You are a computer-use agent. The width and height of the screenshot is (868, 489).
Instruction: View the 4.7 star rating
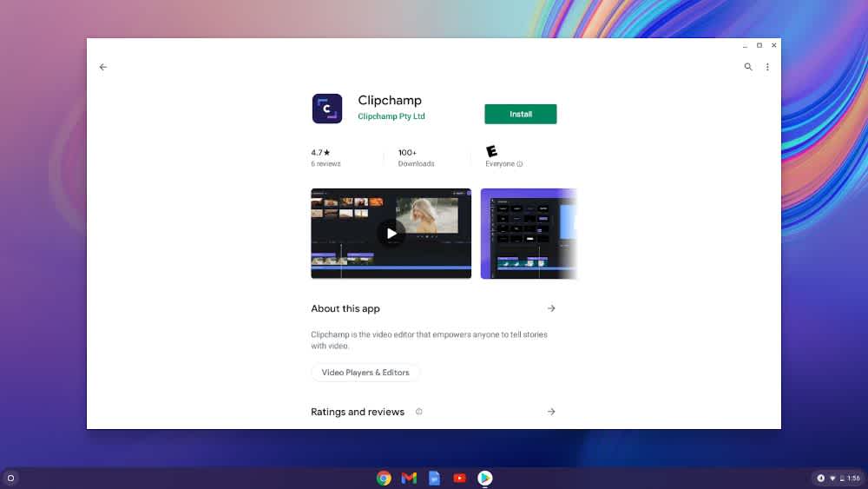[320, 152]
